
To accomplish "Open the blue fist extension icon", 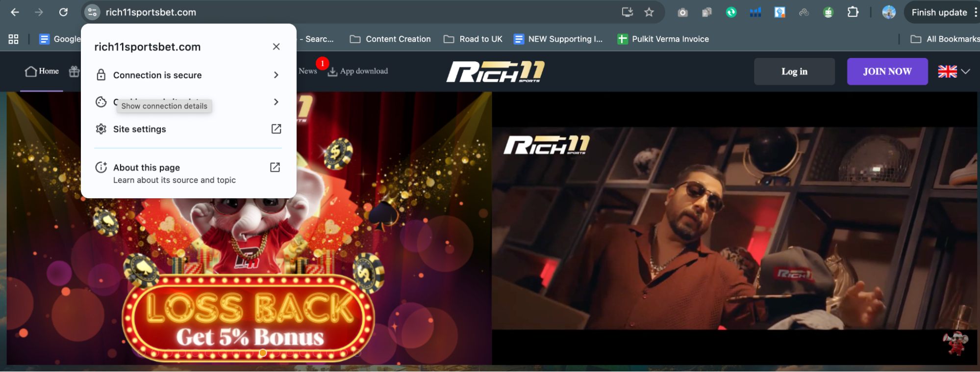I will [x=779, y=12].
